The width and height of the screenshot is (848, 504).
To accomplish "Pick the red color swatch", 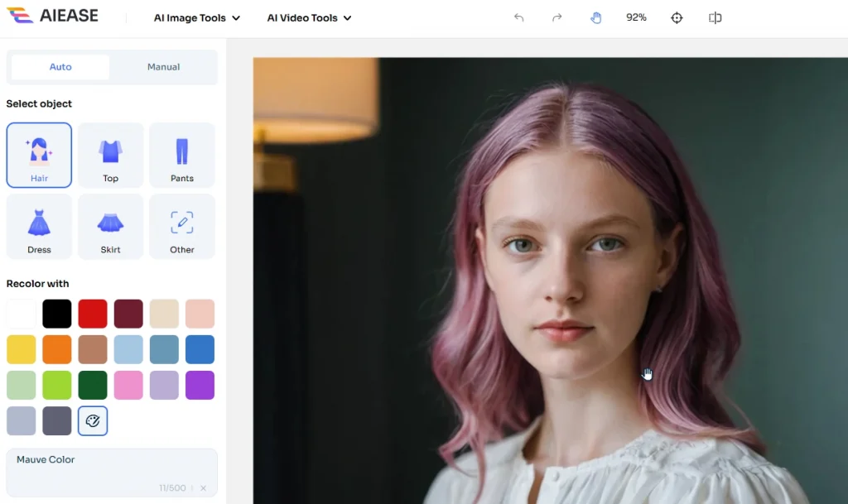I will [93, 314].
